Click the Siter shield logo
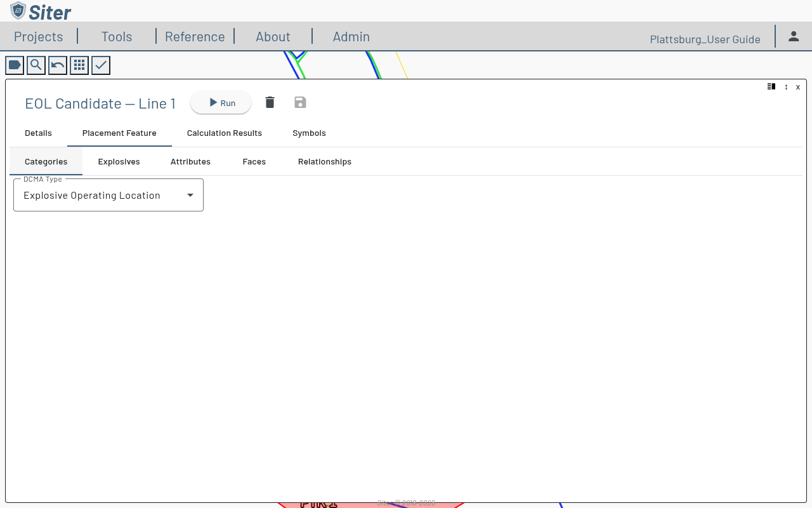Image resolution: width=812 pixels, height=508 pixels. 18,10
